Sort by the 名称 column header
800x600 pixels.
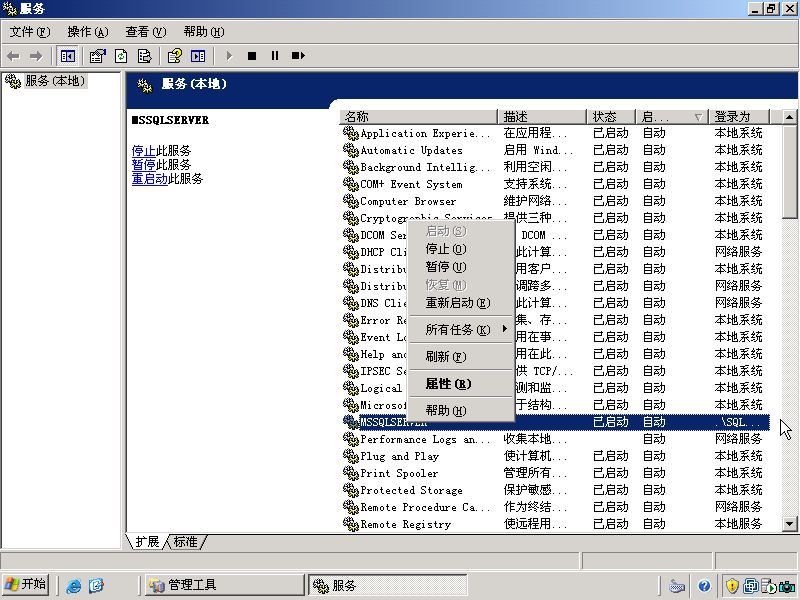418,117
